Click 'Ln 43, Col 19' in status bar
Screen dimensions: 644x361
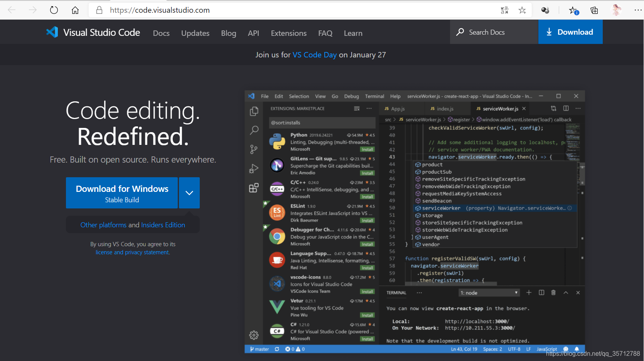[x=464, y=349]
